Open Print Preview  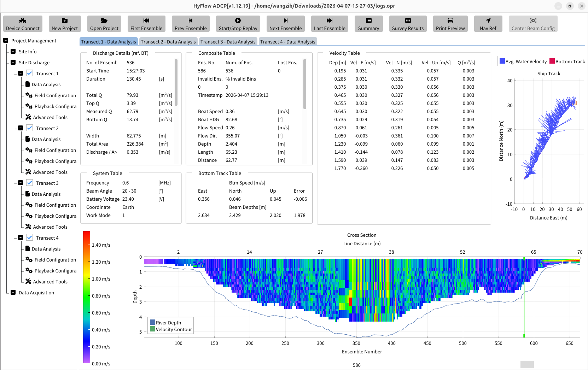[x=450, y=24]
